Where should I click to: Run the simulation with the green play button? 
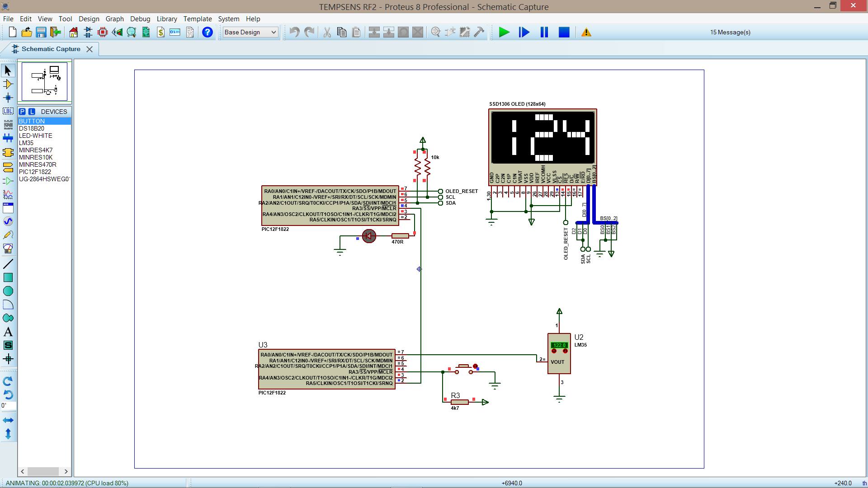click(504, 32)
